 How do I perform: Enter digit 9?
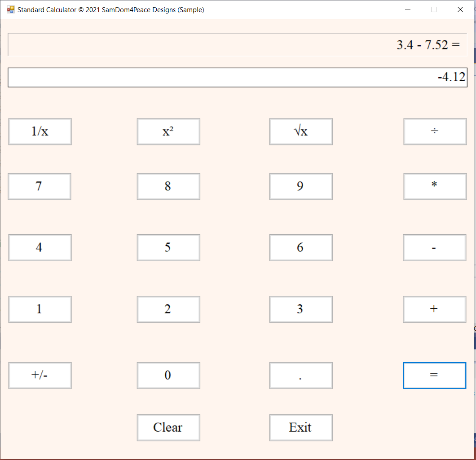point(301,186)
